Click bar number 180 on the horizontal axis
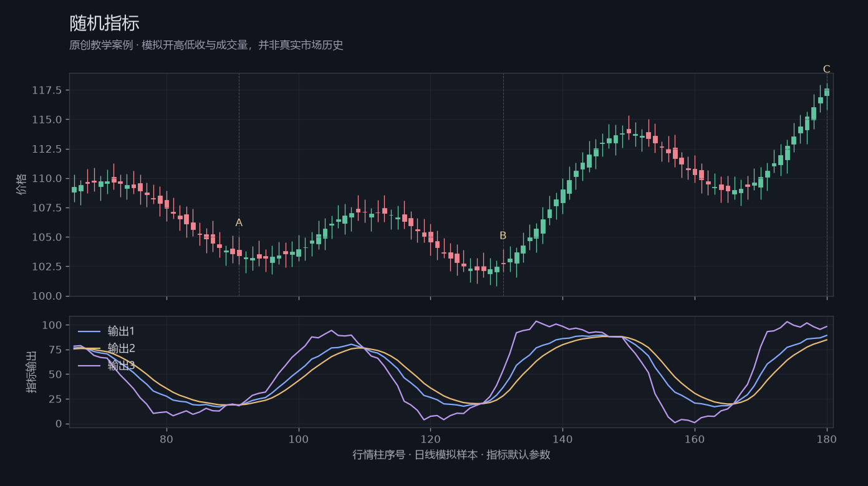 [827, 439]
